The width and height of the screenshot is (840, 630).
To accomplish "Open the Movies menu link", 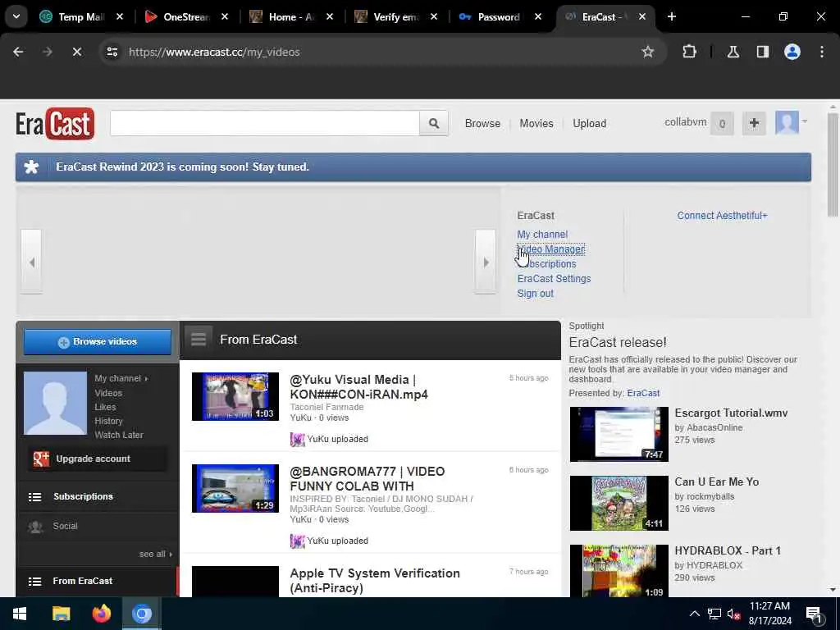I will point(536,123).
